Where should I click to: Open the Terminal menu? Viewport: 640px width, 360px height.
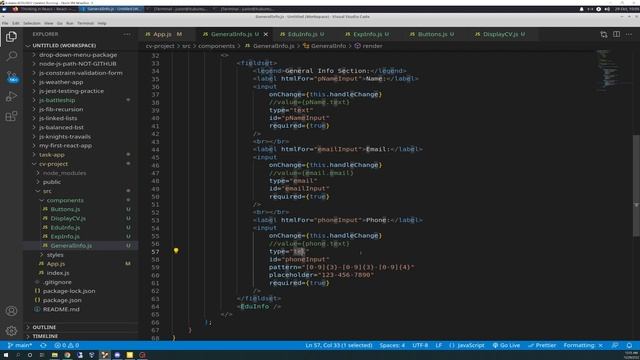tap(85, 23)
